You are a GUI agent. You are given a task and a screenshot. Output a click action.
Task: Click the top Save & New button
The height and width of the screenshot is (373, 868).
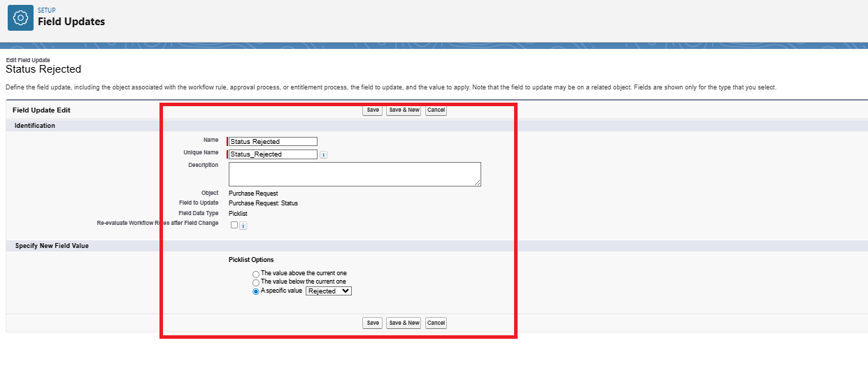pos(404,110)
